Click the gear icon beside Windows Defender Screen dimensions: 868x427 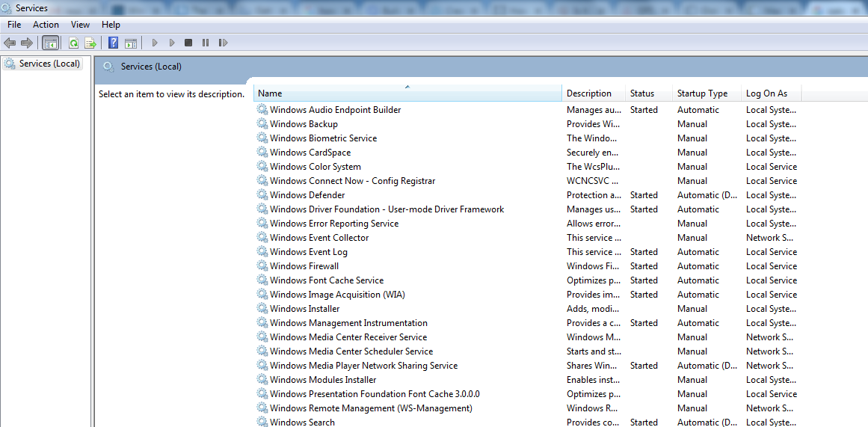click(x=262, y=195)
